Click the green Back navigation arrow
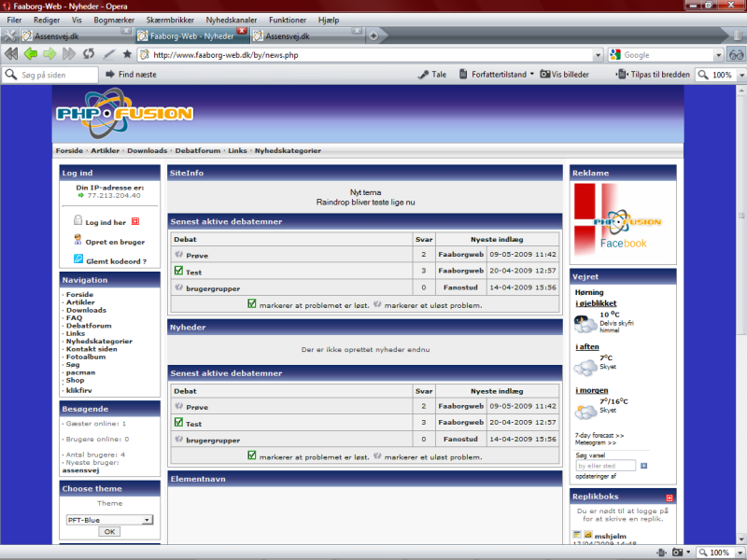This screenshot has width=747, height=560. click(x=31, y=54)
